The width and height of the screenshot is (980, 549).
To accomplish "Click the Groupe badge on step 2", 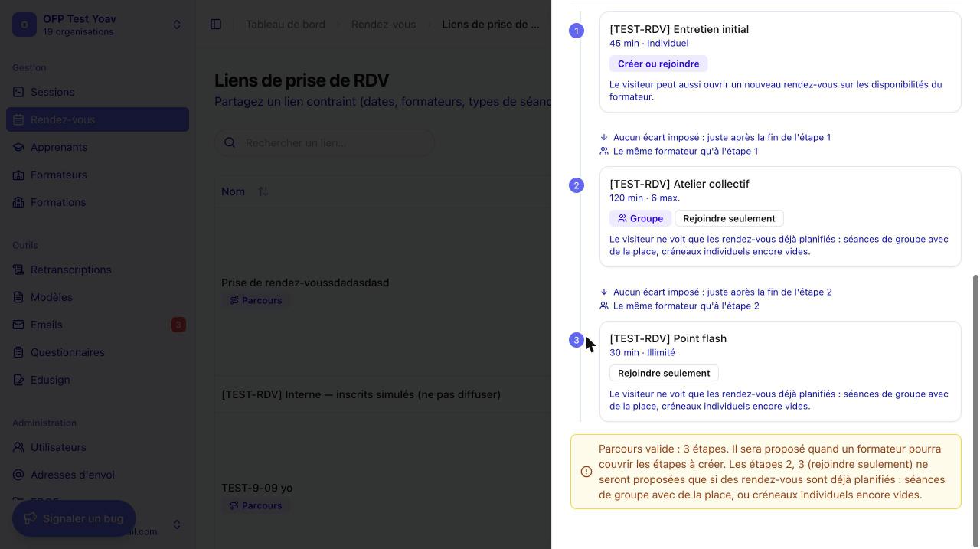I will (x=640, y=218).
